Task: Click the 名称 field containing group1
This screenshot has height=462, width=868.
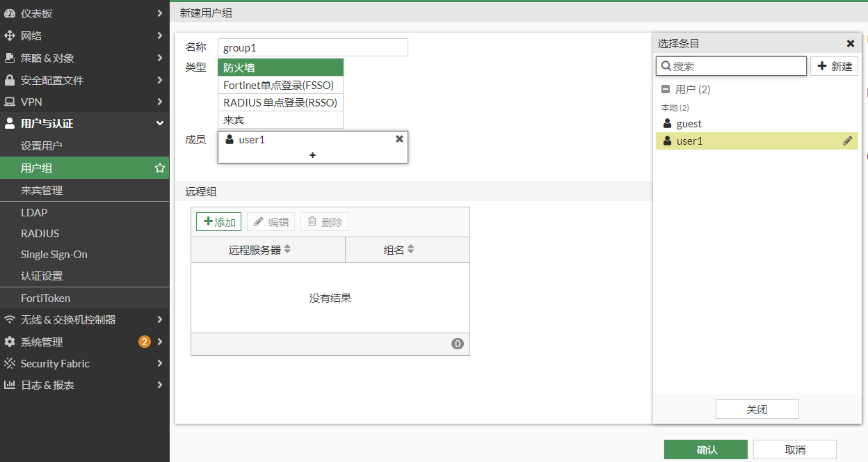Action: (313, 47)
